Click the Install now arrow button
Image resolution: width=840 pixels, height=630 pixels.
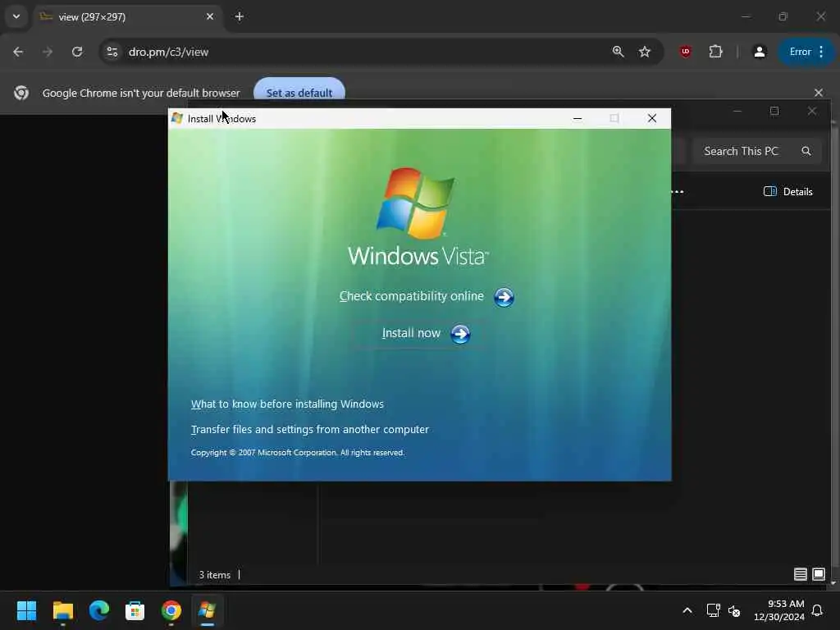tap(460, 334)
